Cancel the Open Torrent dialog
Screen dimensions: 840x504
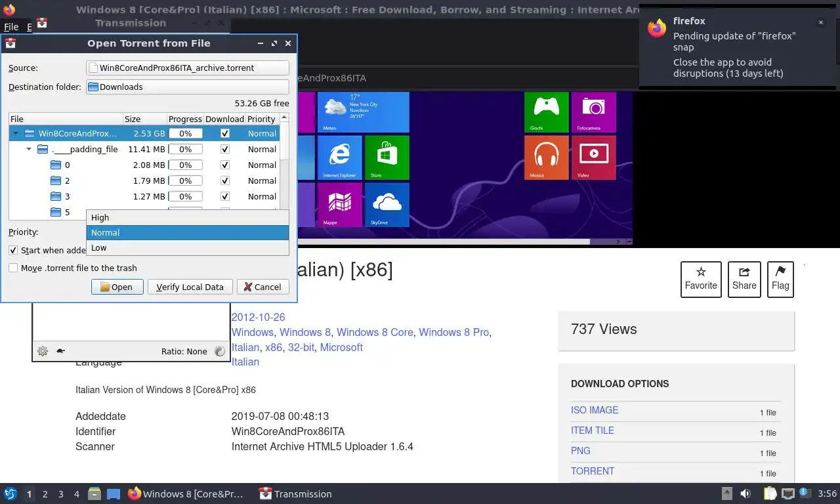[262, 287]
